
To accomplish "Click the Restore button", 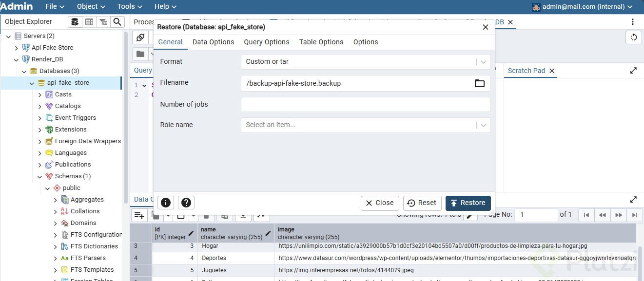I will (468, 203).
